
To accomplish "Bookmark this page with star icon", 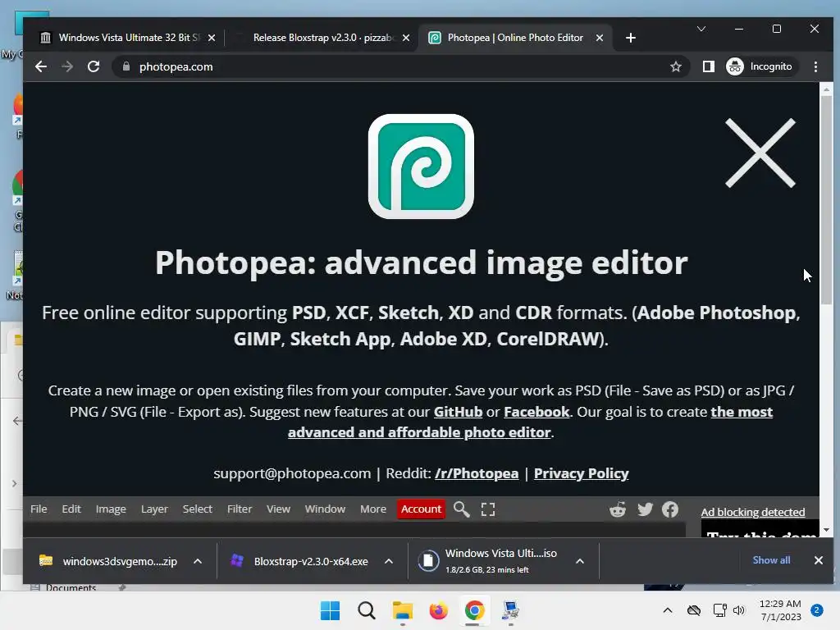I will click(x=676, y=66).
